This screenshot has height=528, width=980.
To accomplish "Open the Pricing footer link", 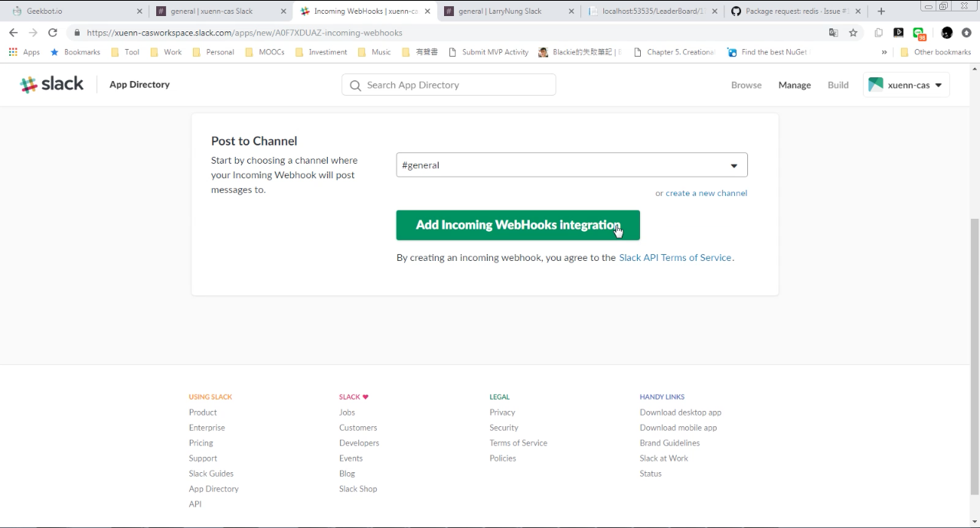I will click(x=201, y=443).
